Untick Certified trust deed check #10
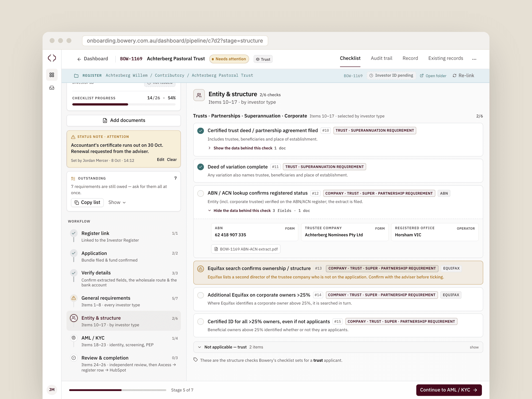Screen dimensions: 532x399 pos(201,131)
